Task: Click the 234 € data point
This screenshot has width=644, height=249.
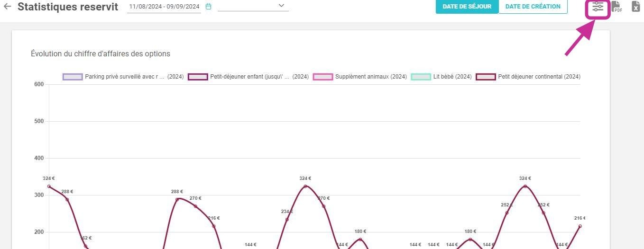Action: click(x=287, y=219)
